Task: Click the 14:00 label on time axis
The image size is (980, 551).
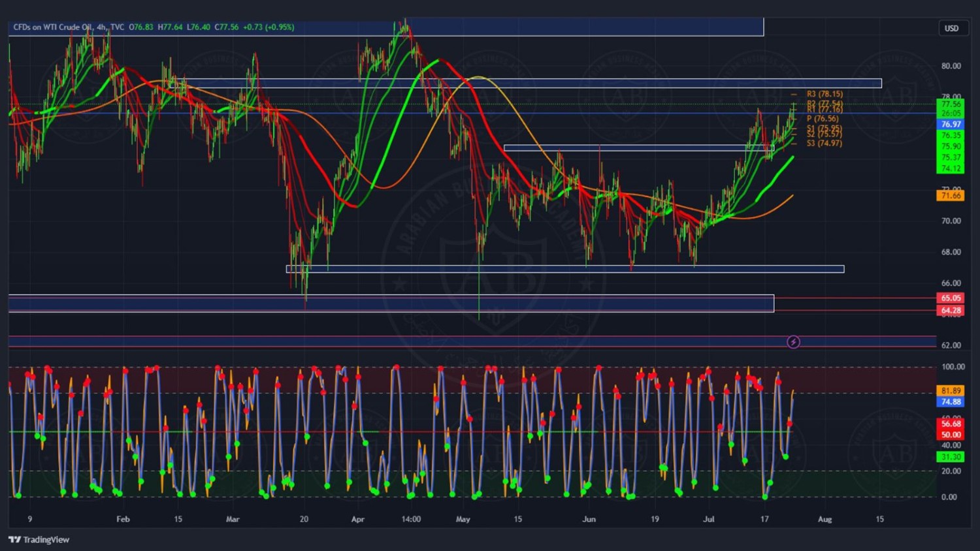Action: [411, 519]
